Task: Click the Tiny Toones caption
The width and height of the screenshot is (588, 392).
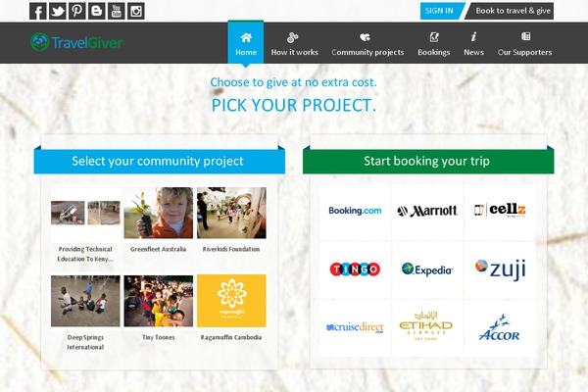Action: coord(158,337)
